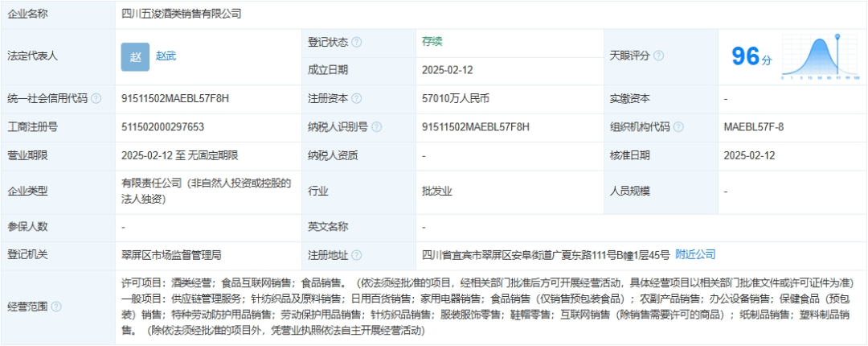Click the 登记机关 label cell
Viewport: 868px width, 346px height.
(x=58, y=255)
